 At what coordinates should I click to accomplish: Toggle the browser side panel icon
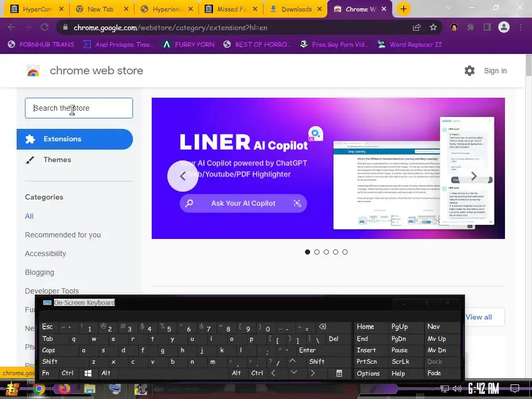pyautogui.click(x=487, y=27)
